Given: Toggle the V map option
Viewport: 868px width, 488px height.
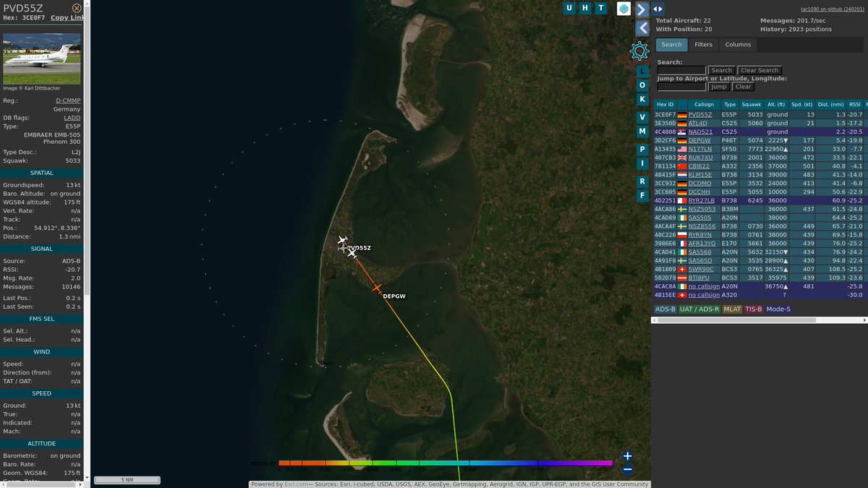Looking at the screenshot, I should tap(642, 117).
